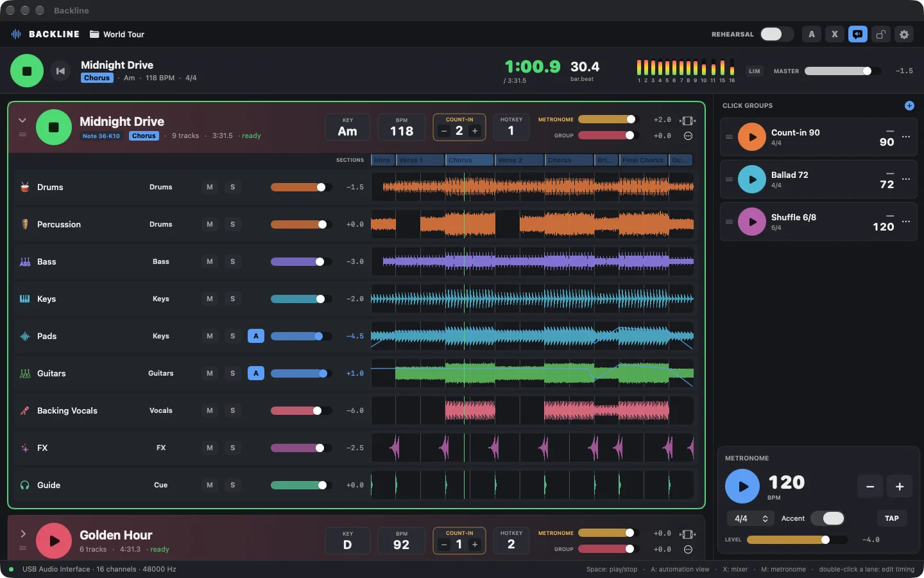Click the A automation view button in header

coord(812,35)
